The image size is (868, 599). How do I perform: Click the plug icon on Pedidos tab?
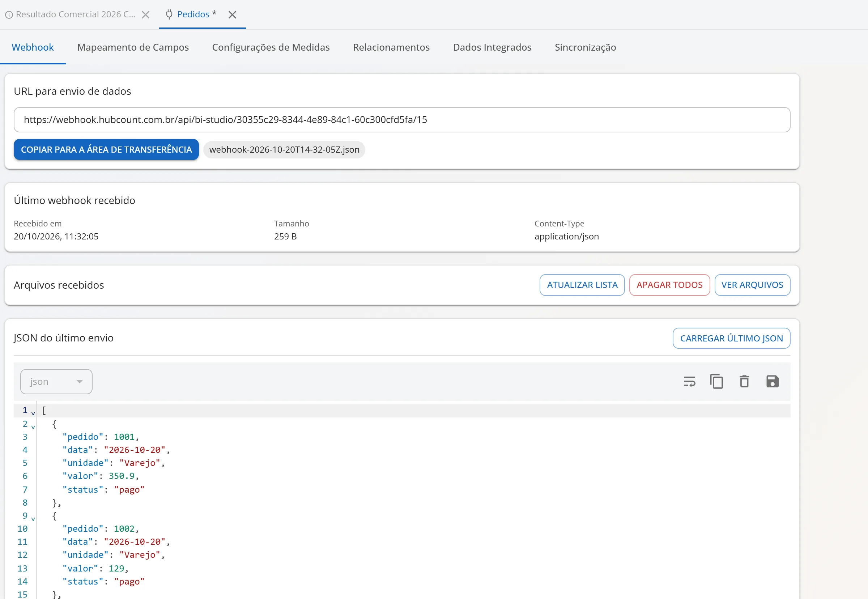[169, 14]
